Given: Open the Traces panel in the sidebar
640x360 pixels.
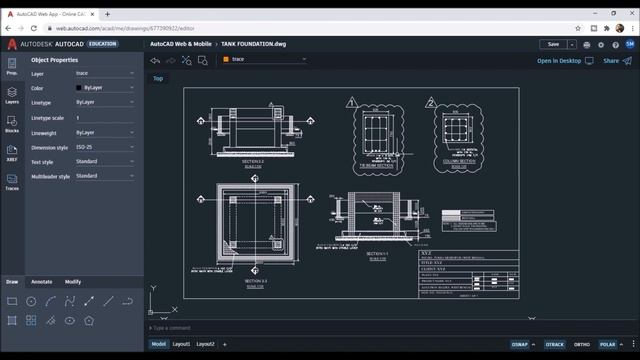Looking at the screenshot, I should pyautogui.click(x=12, y=182).
